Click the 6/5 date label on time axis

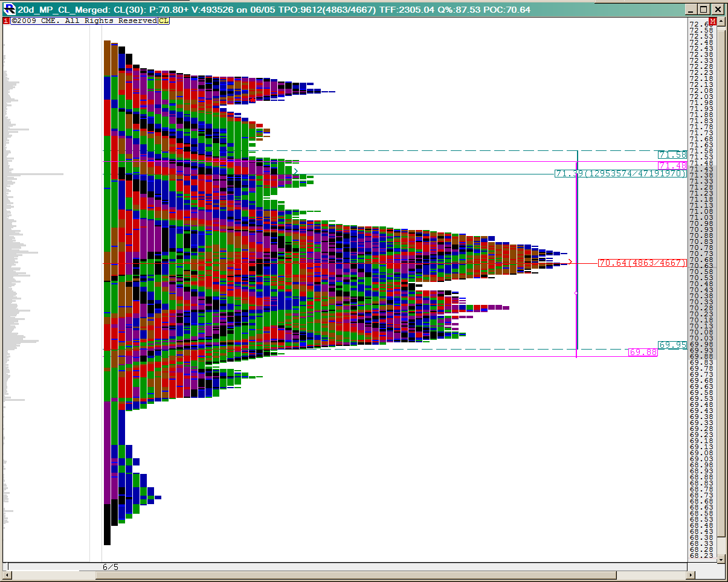[x=111, y=567]
